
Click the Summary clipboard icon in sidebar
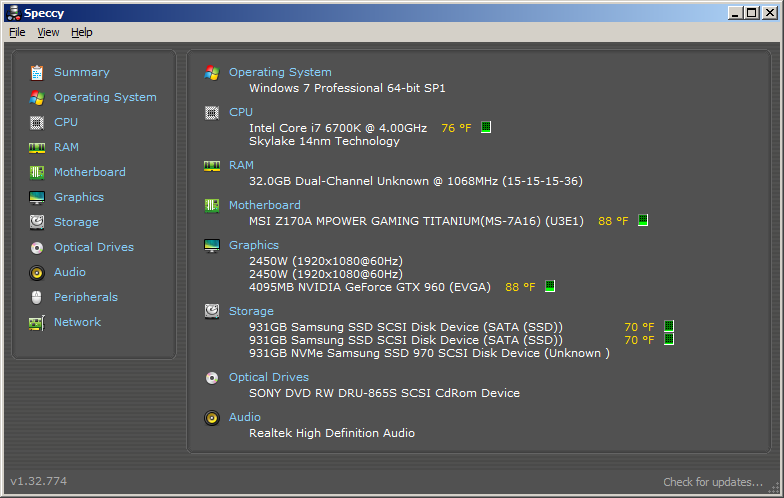click(37, 72)
